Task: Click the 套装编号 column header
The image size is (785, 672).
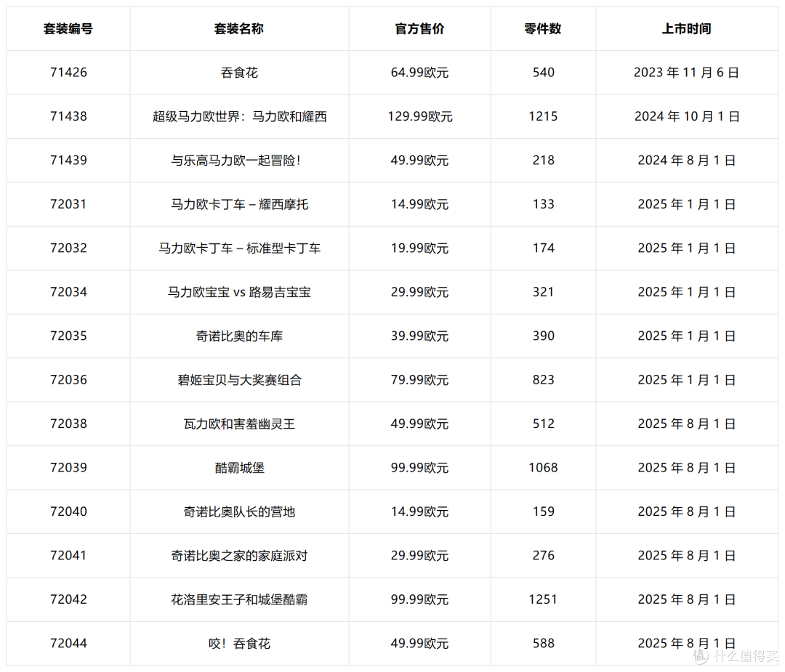Action: click(x=68, y=29)
